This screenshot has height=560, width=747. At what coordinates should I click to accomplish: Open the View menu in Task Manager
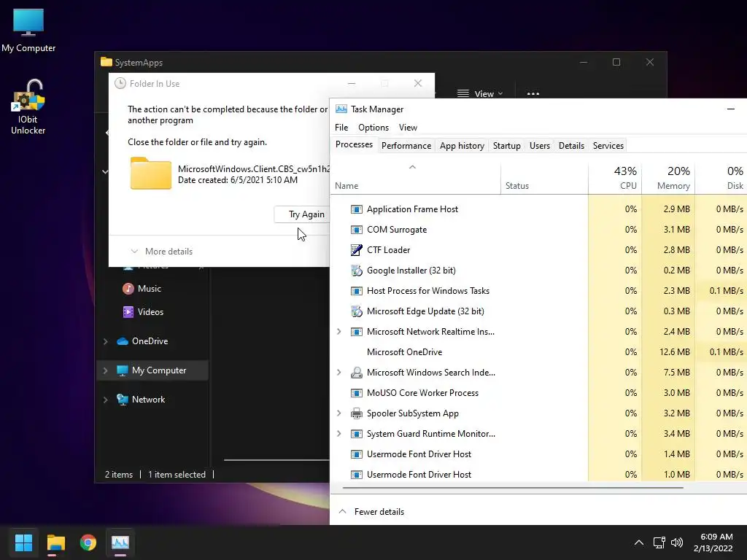click(x=408, y=128)
